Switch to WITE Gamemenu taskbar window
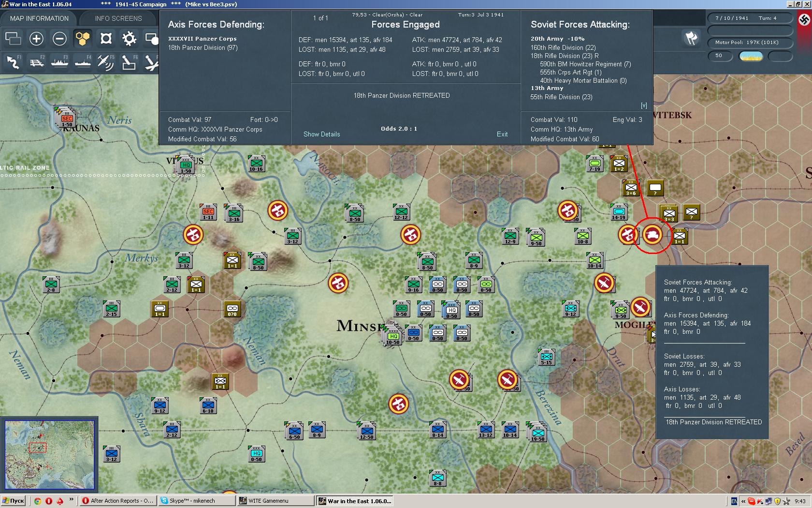Image resolution: width=812 pixels, height=508 pixels. 275,501
